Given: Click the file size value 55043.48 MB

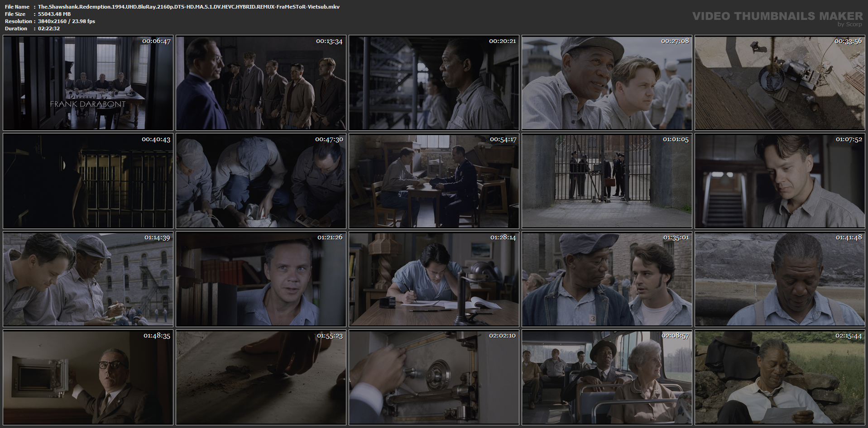Looking at the screenshot, I should point(54,14).
